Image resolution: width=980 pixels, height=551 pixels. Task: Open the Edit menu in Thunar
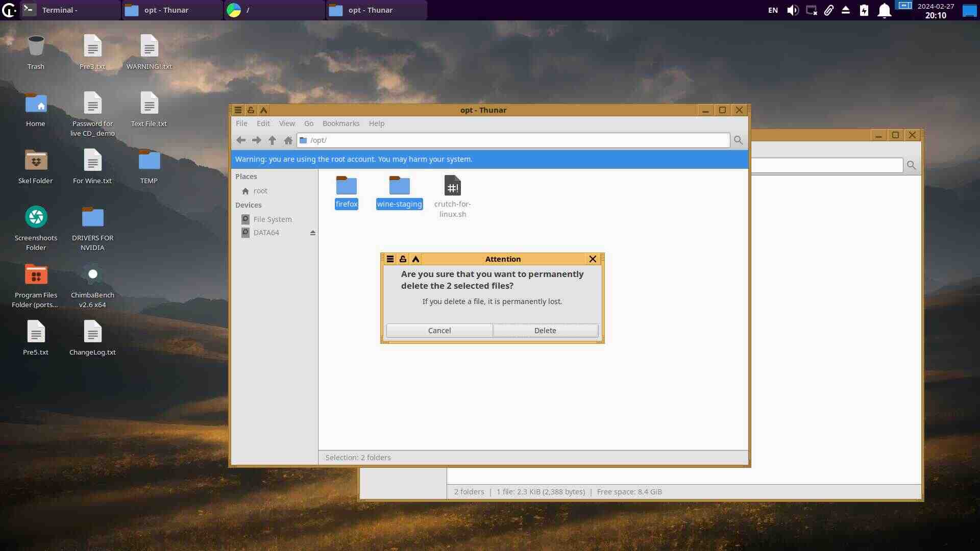[x=263, y=123]
